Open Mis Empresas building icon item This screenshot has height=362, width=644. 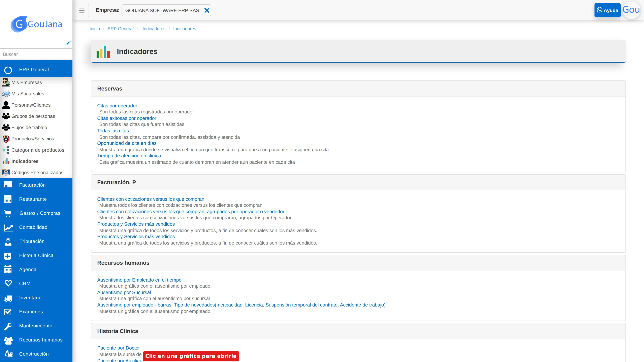[x=6, y=82]
